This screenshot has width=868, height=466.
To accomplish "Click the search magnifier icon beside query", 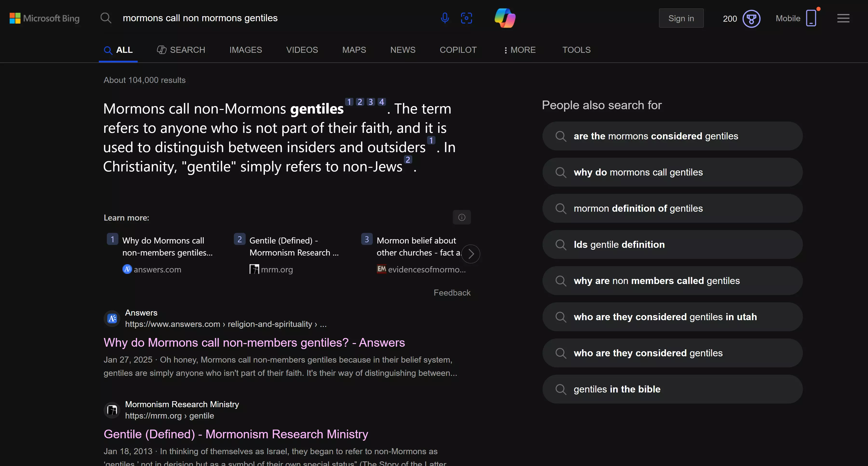I will pos(106,18).
